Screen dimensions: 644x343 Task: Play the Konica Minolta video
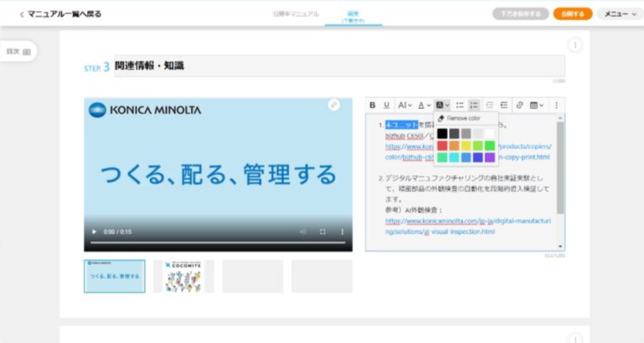[x=93, y=232]
